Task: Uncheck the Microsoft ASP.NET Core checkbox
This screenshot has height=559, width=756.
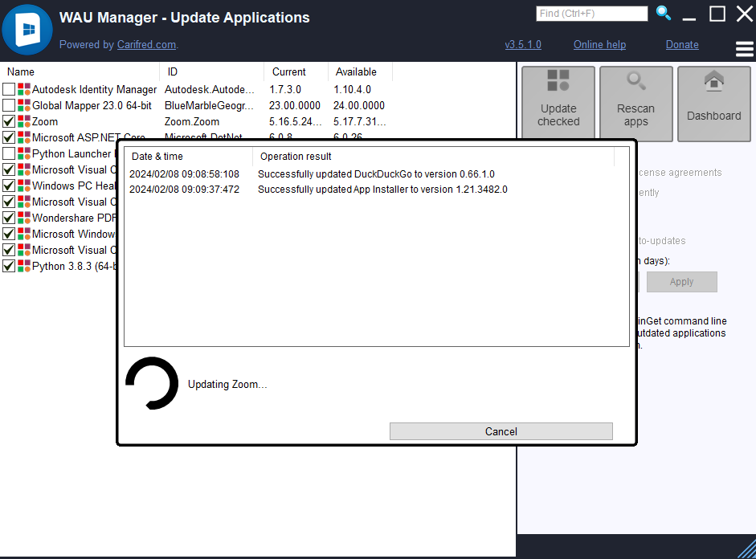Action: 9,137
